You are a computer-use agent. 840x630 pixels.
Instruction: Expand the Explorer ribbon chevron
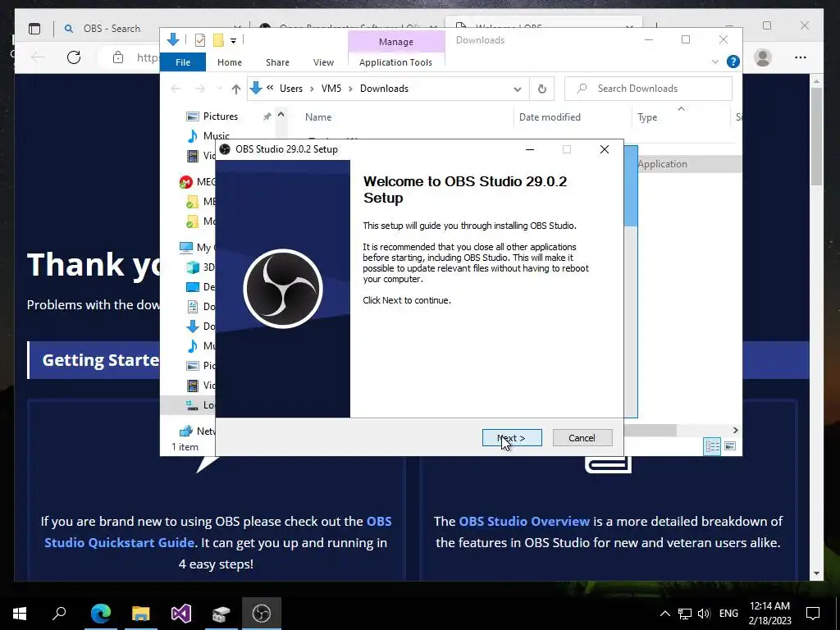[x=714, y=62]
